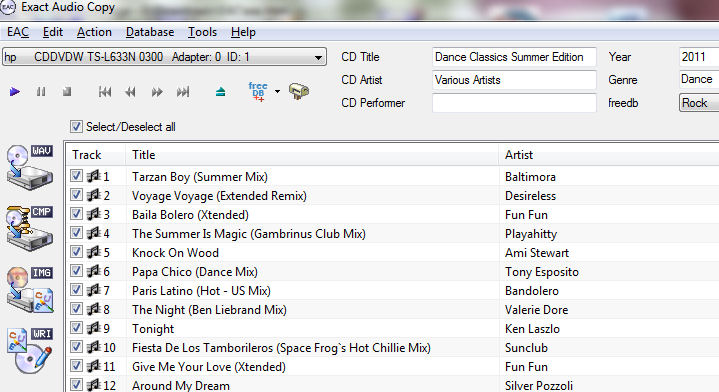Click music note icon of track 4
The width and height of the screenshot is (719, 392).
coord(94,233)
